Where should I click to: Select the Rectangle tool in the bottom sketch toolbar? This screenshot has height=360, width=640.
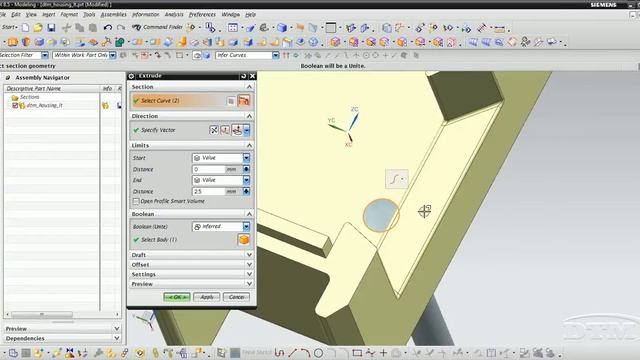[357, 353]
